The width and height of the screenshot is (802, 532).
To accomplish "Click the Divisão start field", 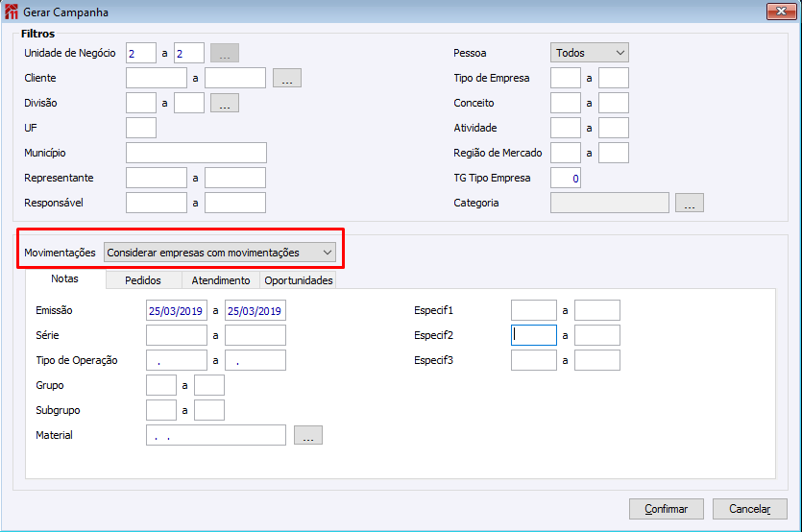I will (141, 103).
